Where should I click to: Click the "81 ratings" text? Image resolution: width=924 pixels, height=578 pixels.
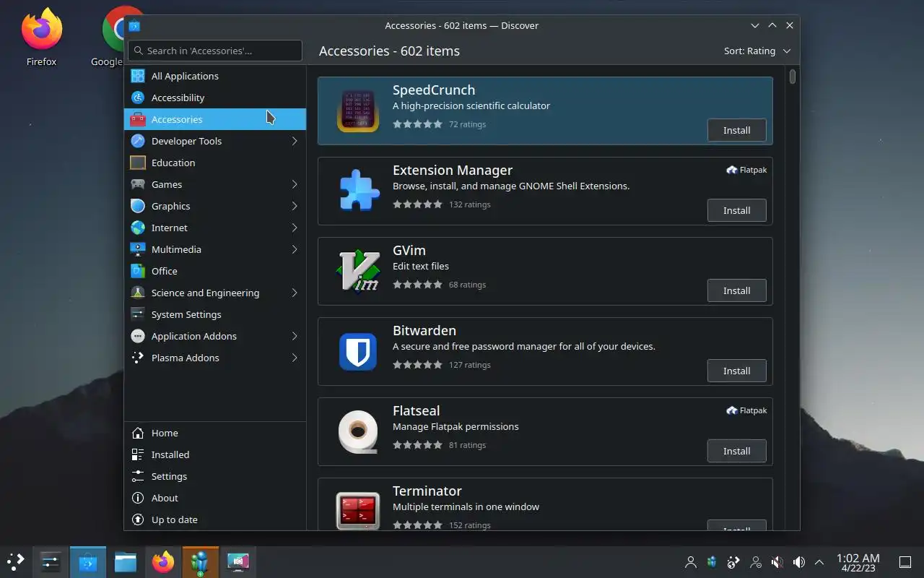point(467,445)
